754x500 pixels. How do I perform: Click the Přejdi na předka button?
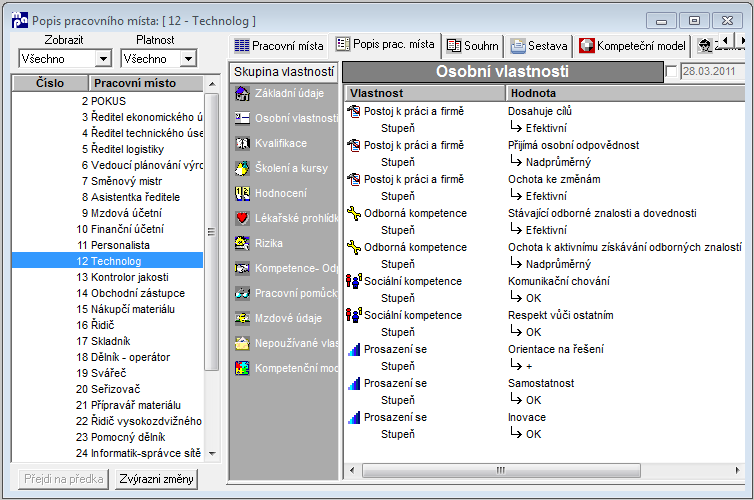[x=63, y=479]
